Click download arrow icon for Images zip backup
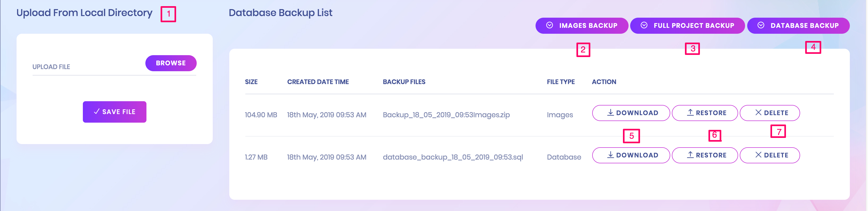This screenshot has width=868, height=211. pos(610,113)
